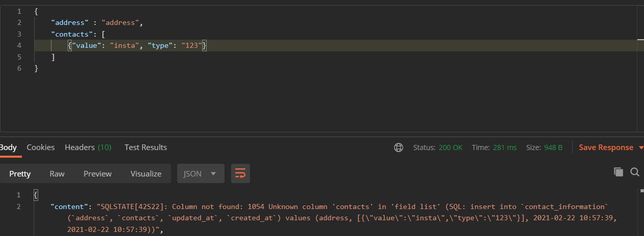
Task: Select the Raw view mode
Action: (57, 174)
